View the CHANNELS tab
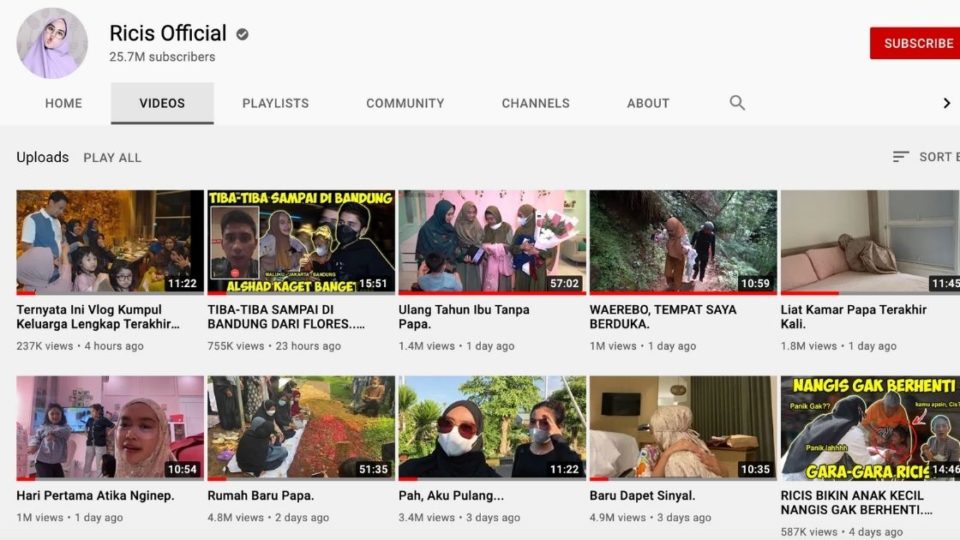Viewport: 960px width, 540px height. 536,103
